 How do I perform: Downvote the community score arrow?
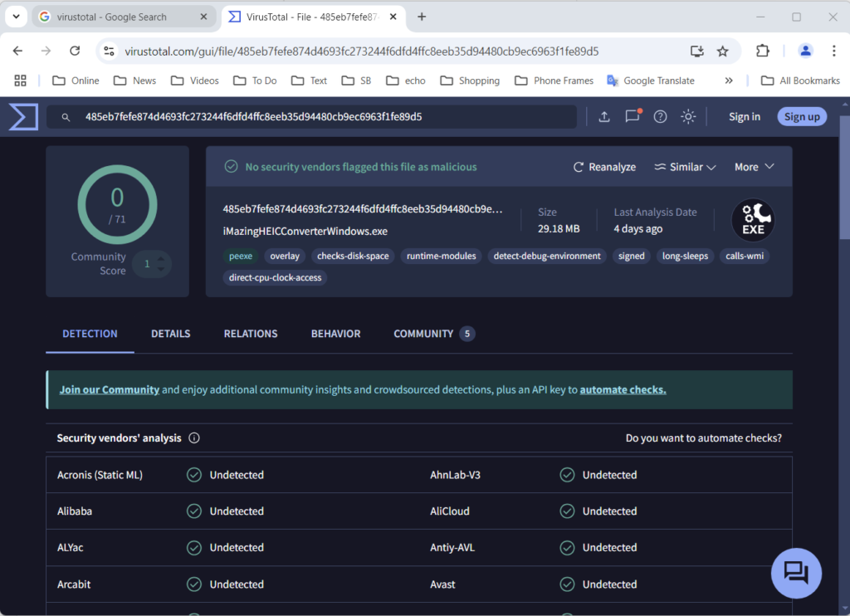tap(161, 269)
